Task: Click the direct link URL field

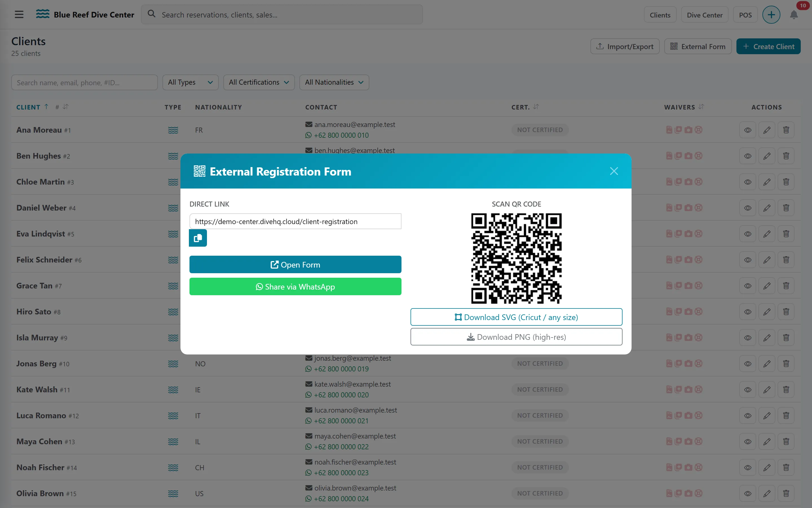Action: [295, 222]
